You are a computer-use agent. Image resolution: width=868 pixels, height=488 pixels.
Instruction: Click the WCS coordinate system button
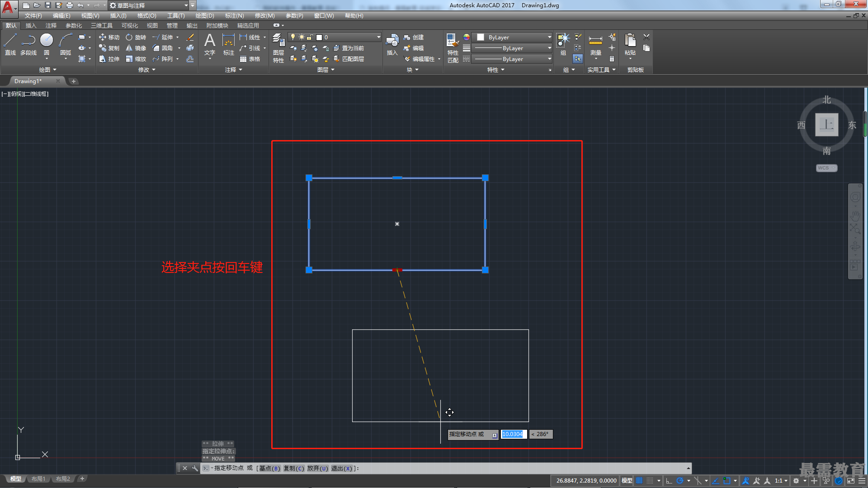click(x=826, y=168)
